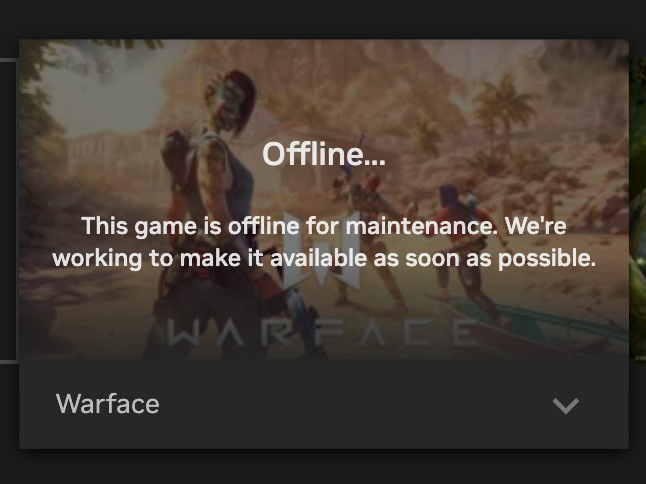Click the Warface W emblem icon
This screenshot has width=646, height=484.
point(322,250)
